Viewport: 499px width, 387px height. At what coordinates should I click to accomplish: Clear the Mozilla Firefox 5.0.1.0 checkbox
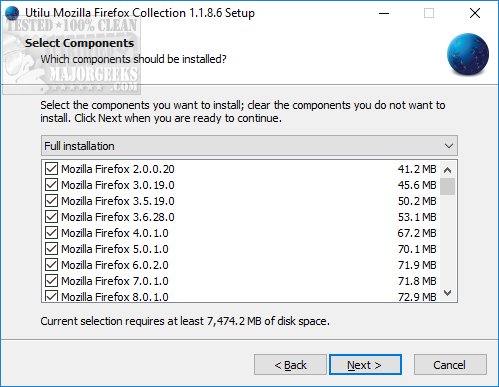click(x=51, y=249)
